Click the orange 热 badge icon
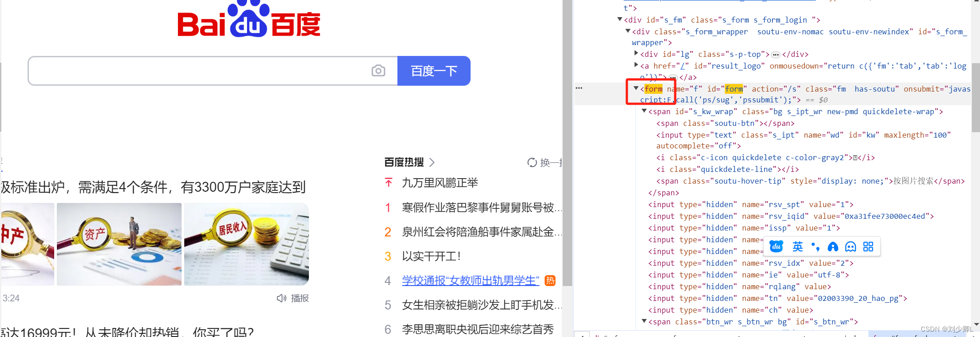 550,281
